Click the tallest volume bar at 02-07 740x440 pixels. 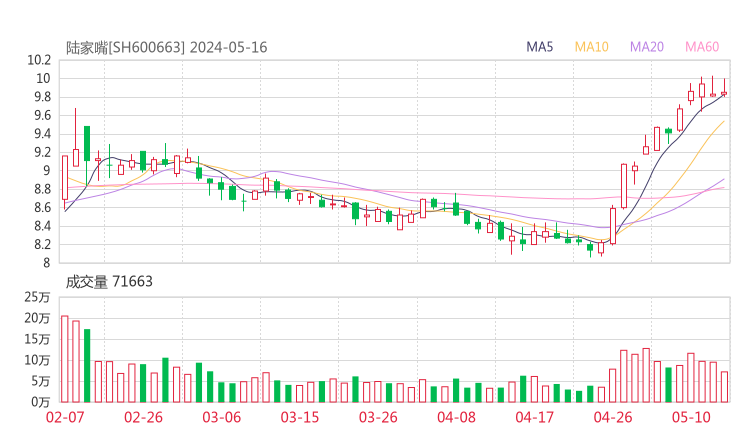point(65,359)
